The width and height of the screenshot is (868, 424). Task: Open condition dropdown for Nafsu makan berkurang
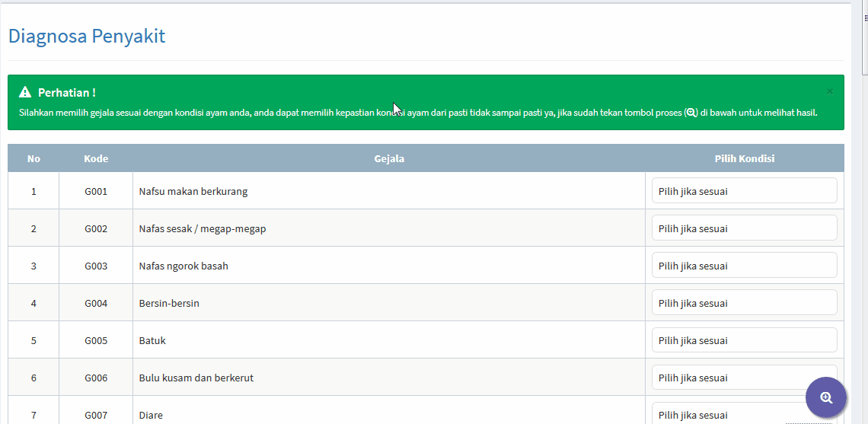744,191
